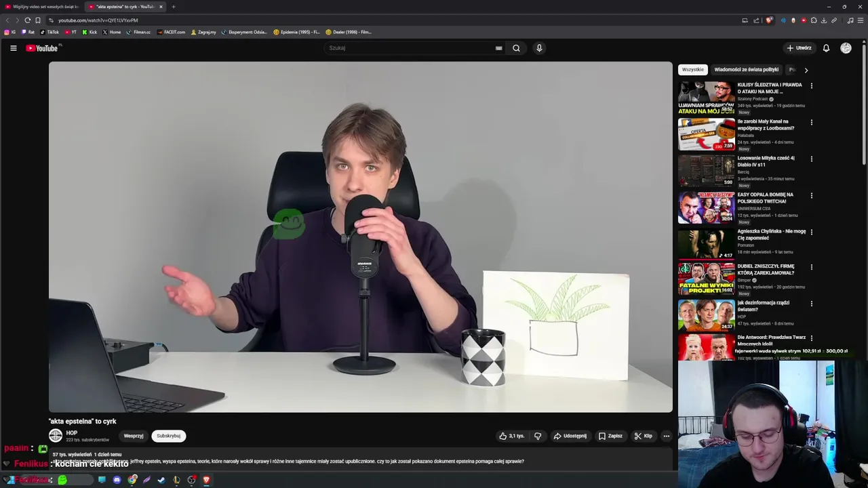Open Die Antwoord: Prawdziwa Twarz video title

tap(771, 340)
